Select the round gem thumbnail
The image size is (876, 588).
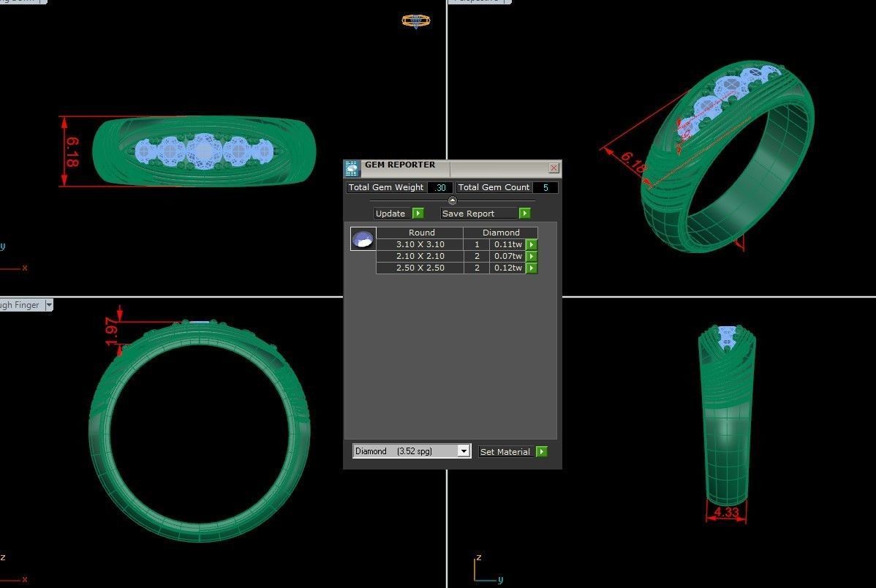pyautogui.click(x=363, y=238)
